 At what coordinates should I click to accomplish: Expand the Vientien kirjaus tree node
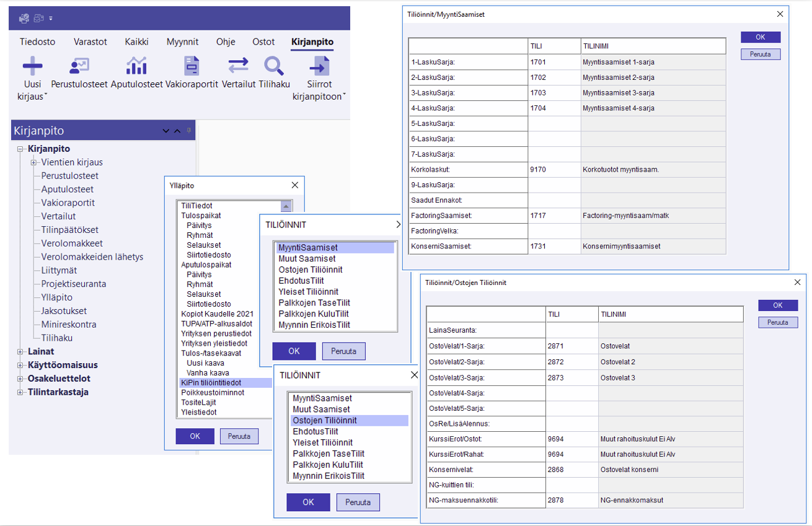tap(33, 162)
